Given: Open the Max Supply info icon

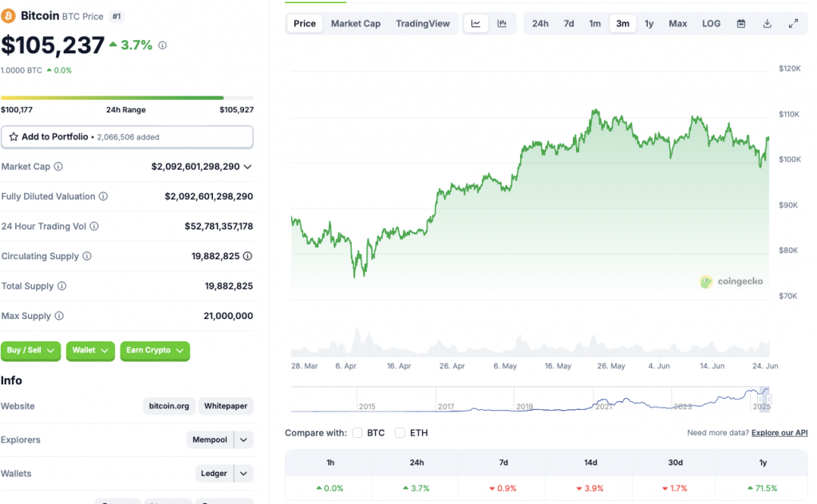Looking at the screenshot, I should pyautogui.click(x=59, y=316).
